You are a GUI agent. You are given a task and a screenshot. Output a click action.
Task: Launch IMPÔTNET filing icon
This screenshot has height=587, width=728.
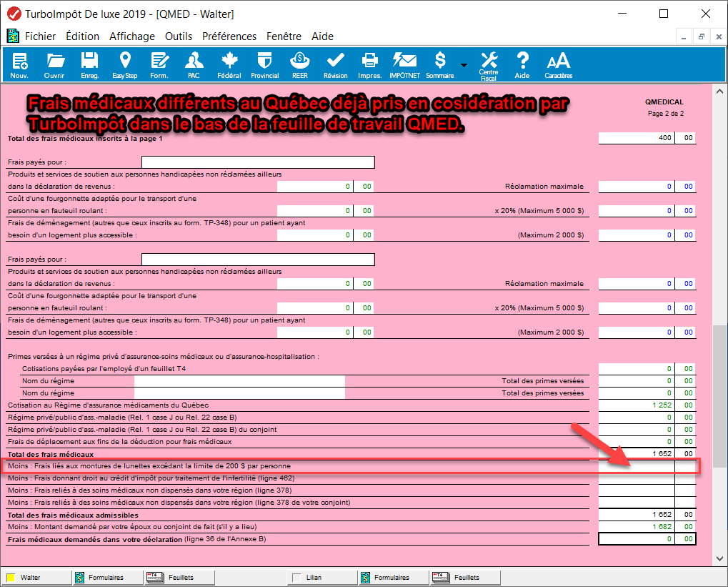click(x=404, y=65)
